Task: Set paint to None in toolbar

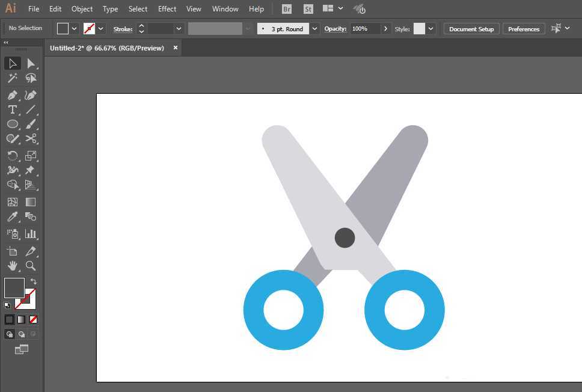Action: click(34, 320)
